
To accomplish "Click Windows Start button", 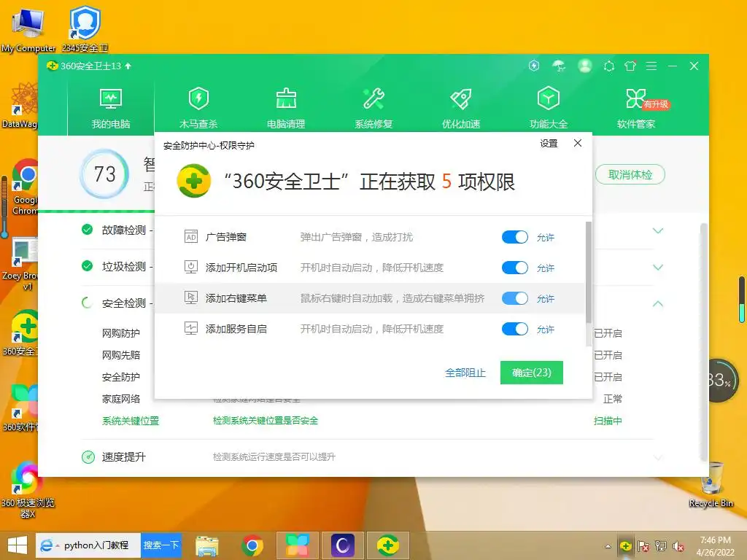I will 18,545.
